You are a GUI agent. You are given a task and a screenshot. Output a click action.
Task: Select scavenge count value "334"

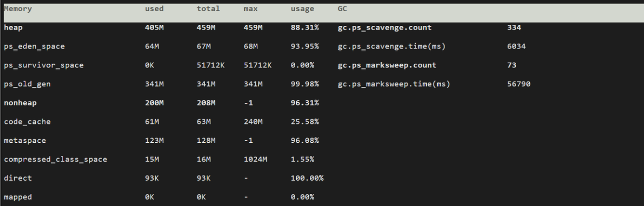[x=514, y=28]
